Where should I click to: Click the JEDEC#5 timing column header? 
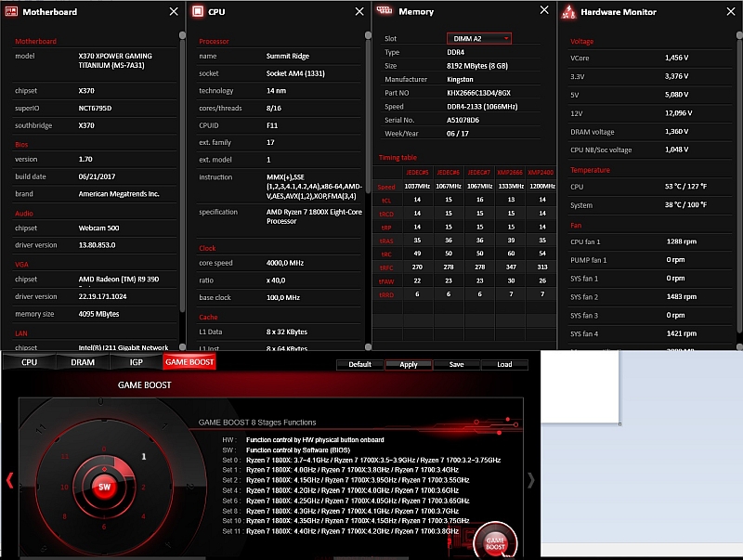(417, 173)
